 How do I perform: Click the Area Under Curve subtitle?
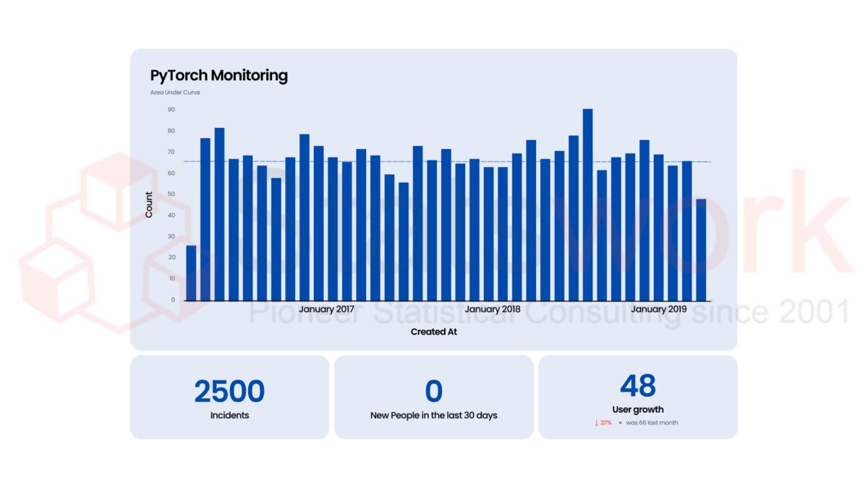click(175, 93)
